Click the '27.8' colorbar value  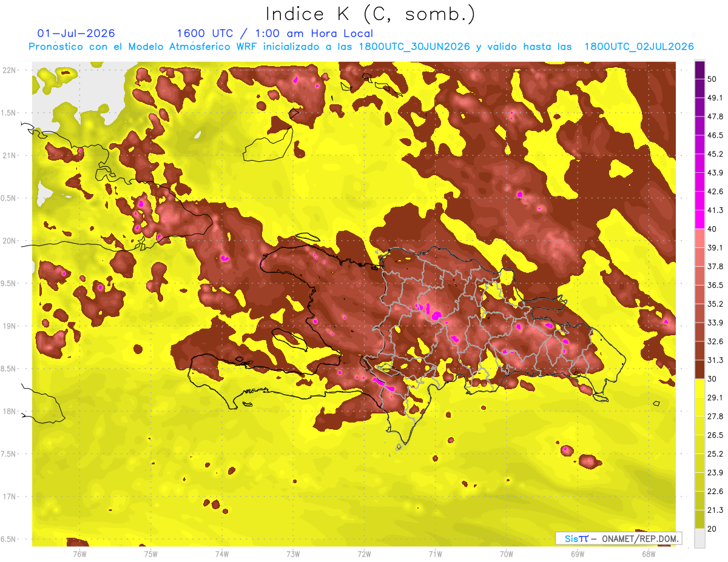pyautogui.click(x=715, y=416)
